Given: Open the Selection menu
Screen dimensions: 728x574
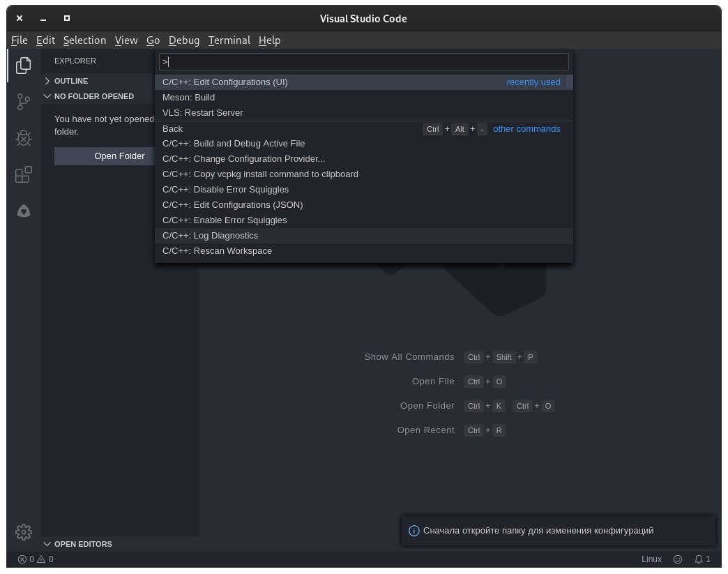Looking at the screenshot, I should [x=84, y=40].
